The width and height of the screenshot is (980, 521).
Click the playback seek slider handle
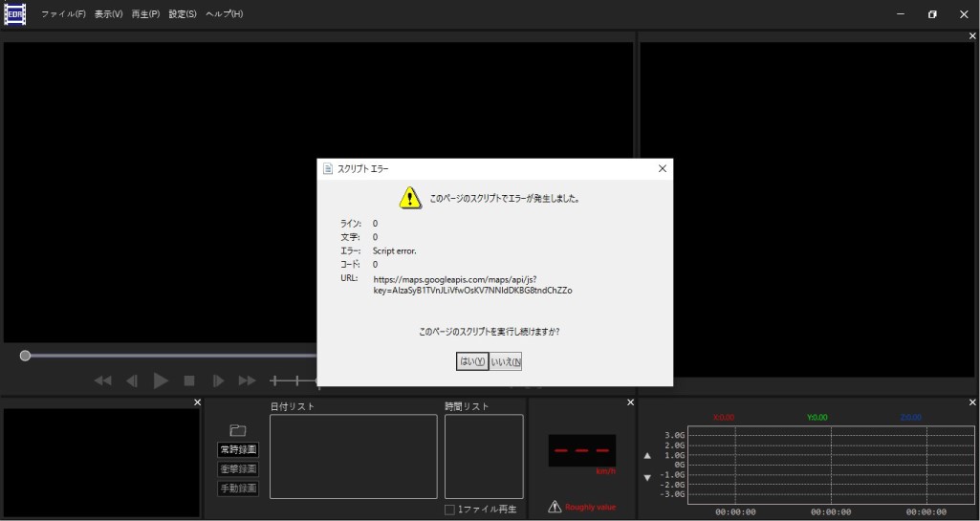coord(25,356)
